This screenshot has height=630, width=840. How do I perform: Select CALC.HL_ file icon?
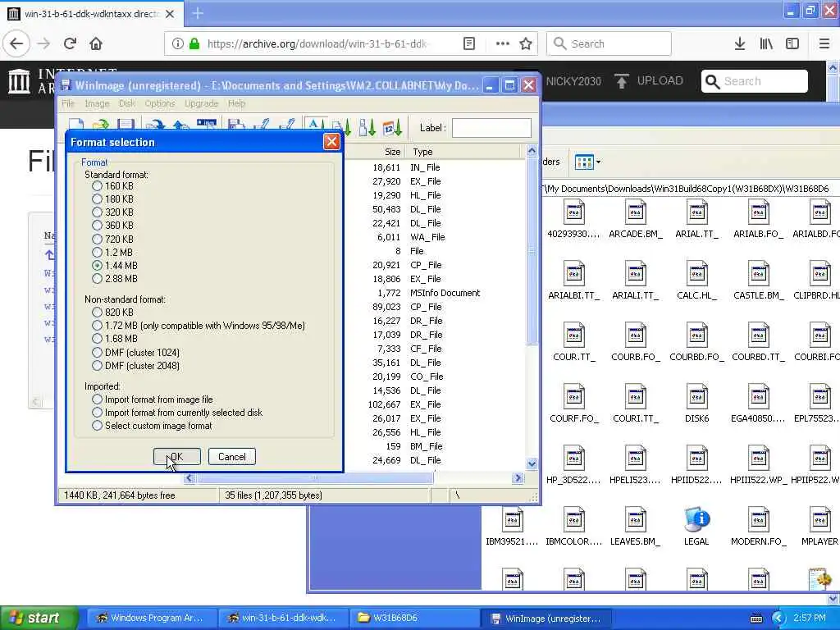pos(696,281)
